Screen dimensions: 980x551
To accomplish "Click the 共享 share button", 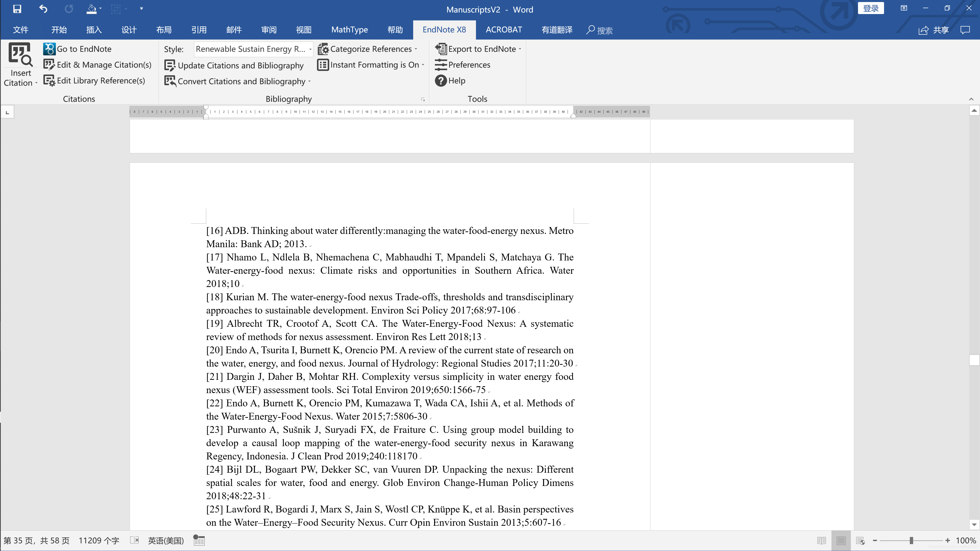I will point(934,30).
